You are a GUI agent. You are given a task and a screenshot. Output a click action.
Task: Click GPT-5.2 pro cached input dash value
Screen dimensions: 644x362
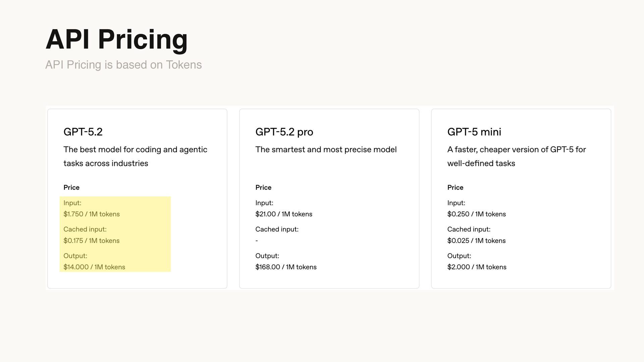tap(257, 241)
